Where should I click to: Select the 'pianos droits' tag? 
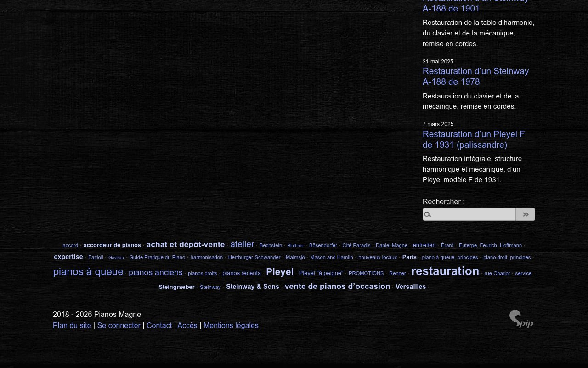pos(203,273)
